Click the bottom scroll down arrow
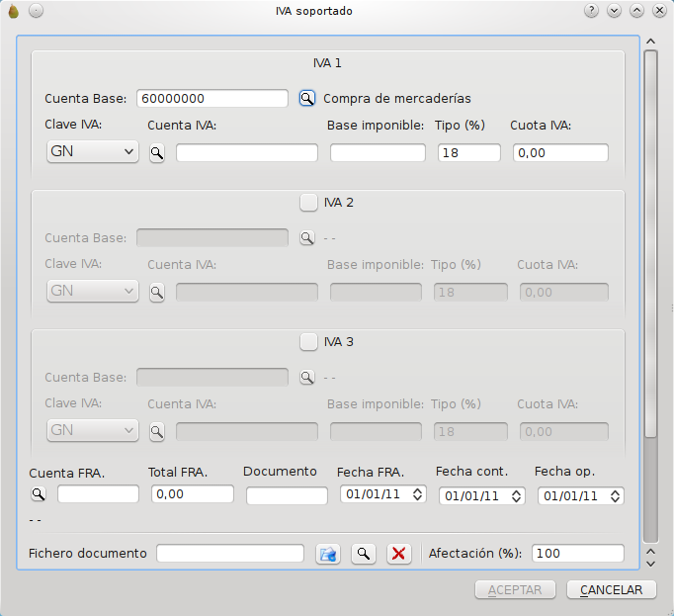Viewport: 674px width, 616px height. 651,564
